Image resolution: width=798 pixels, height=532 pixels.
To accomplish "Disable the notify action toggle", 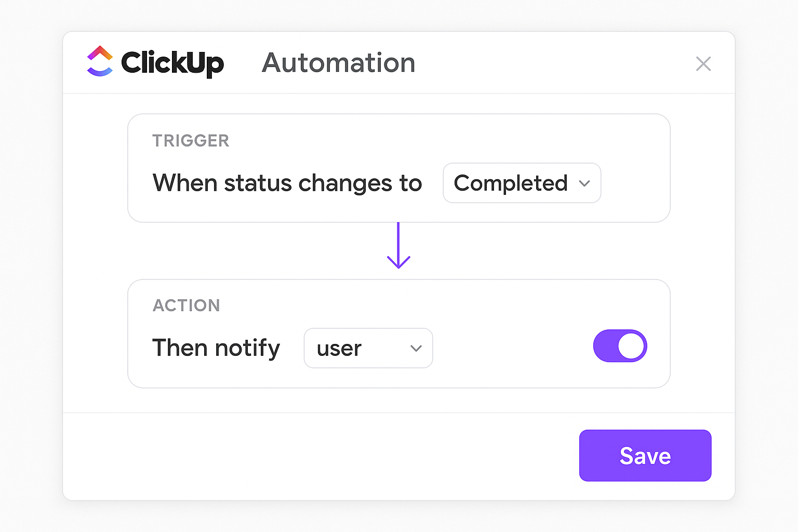I will 620,346.
